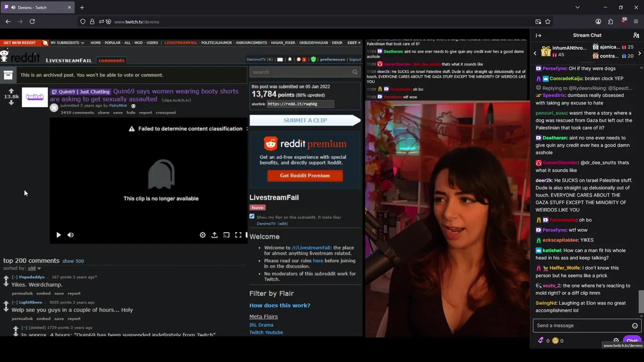Open POLITICALHUMOR subreddit shortcut
This screenshot has height=362, width=644.
coord(216,43)
